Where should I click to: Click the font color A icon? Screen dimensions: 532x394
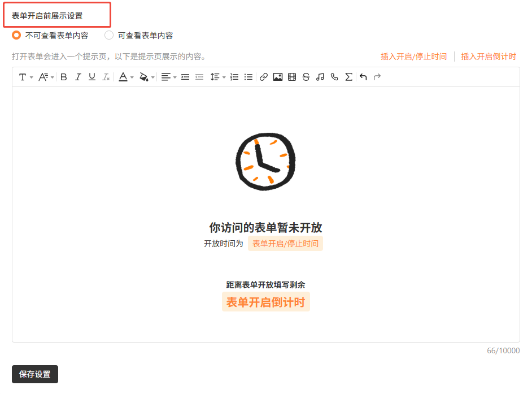coord(123,77)
